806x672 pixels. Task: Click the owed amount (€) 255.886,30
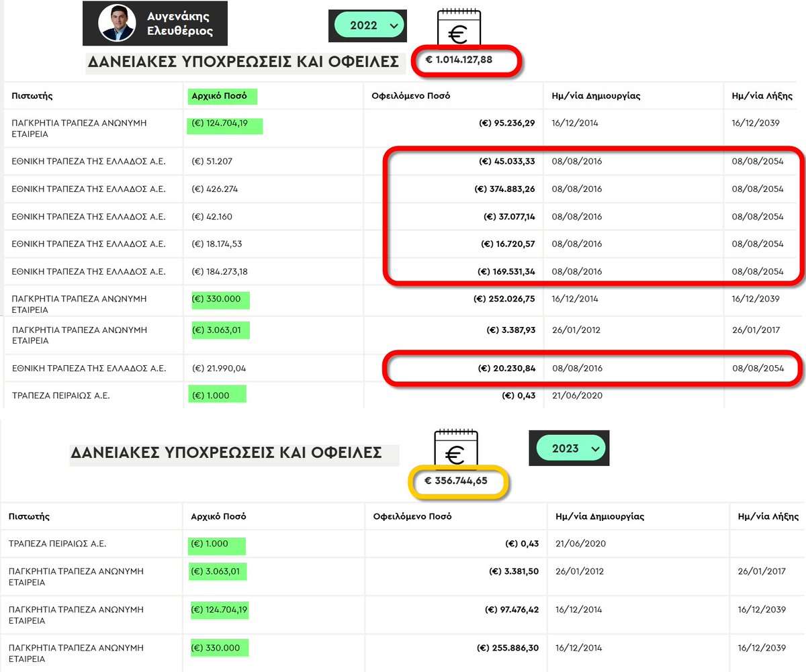(x=508, y=649)
